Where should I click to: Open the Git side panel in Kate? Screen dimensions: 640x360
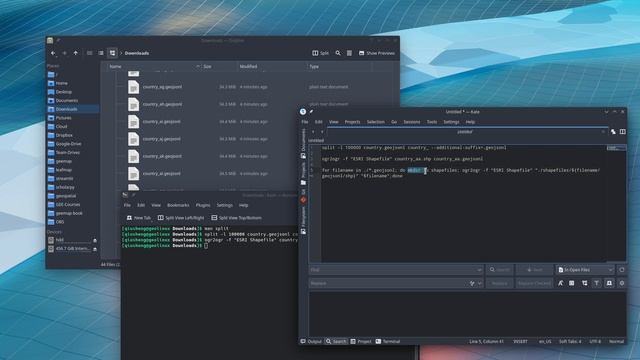pos(303,196)
